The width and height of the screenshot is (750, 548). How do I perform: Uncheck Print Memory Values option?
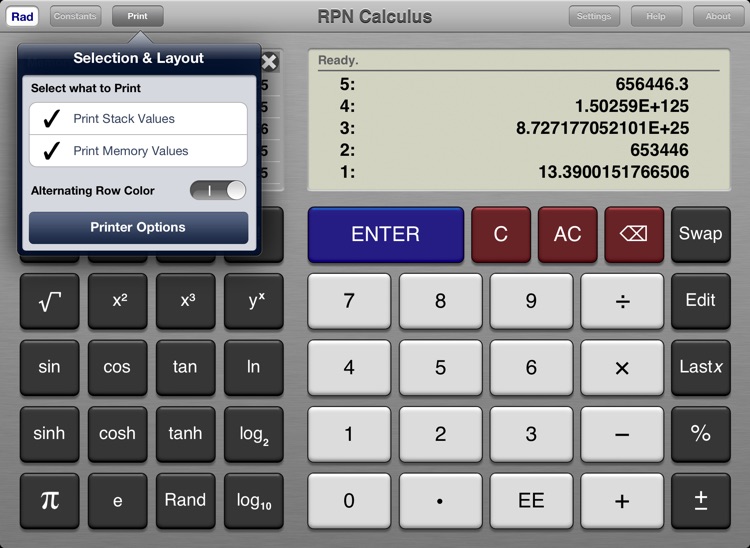point(138,151)
